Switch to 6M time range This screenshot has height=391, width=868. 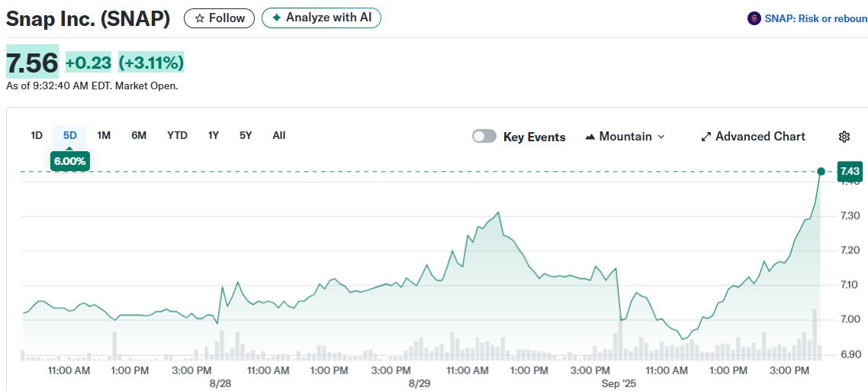[x=139, y=135]
